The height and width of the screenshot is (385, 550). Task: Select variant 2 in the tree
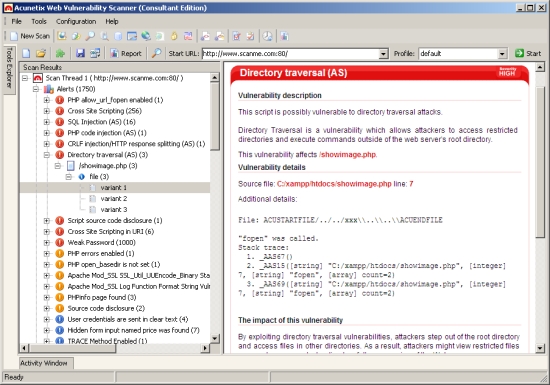click(114, 198)
